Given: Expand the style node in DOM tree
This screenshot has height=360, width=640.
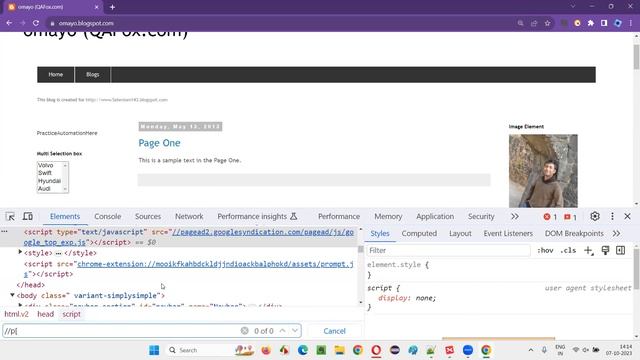Looking at the screenshot, I should [x=20, y=253].
